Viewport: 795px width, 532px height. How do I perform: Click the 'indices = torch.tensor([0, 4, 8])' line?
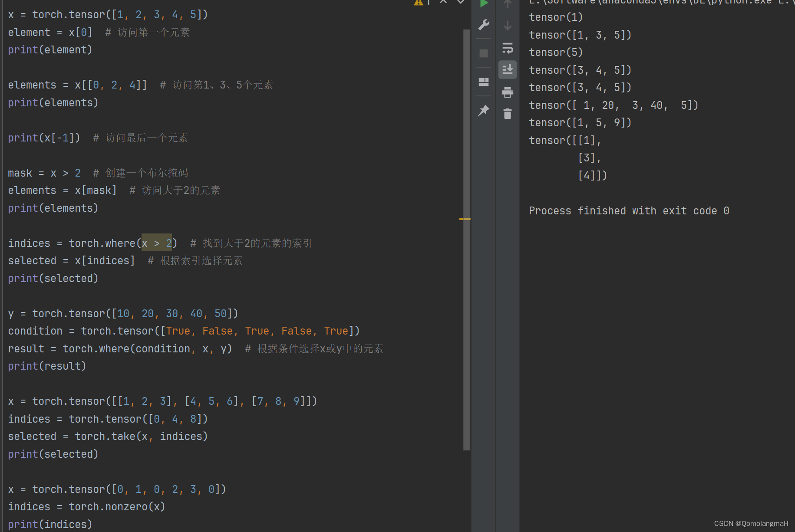pos(108,419)
